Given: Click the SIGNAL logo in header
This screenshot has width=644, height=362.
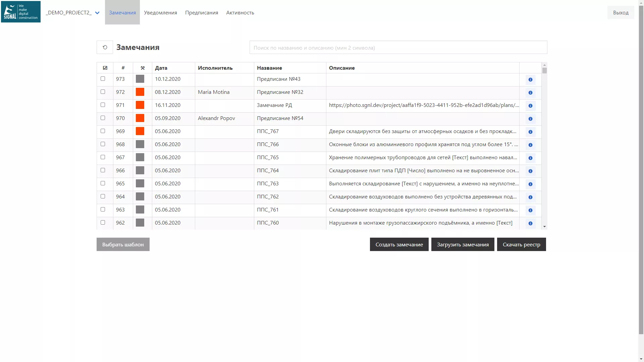Looking at the screenshot, I should [21, 12].
